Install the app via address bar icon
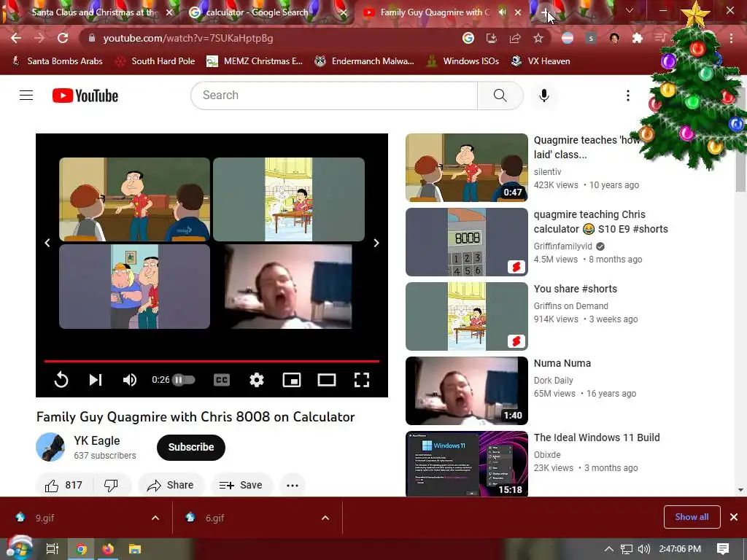Image resolution: width=747 pixels, height=560 pixels. pyautogui.click(x=491, y=38)
